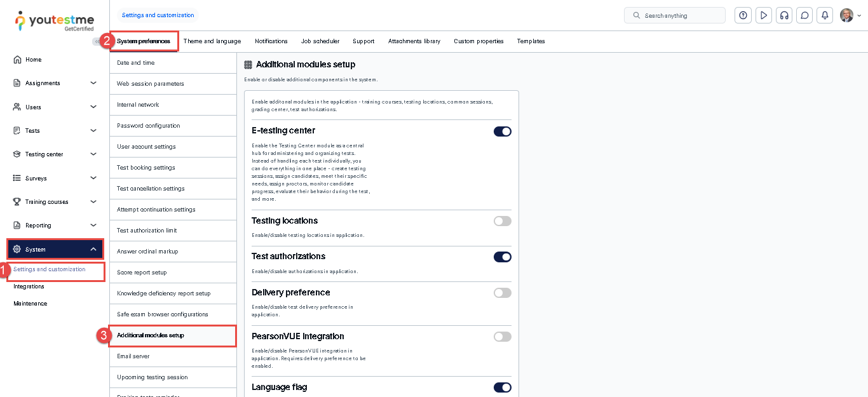The image size is (868, 397).
Task: Disable the E-testing center toggle
Action: coord(502,131)
